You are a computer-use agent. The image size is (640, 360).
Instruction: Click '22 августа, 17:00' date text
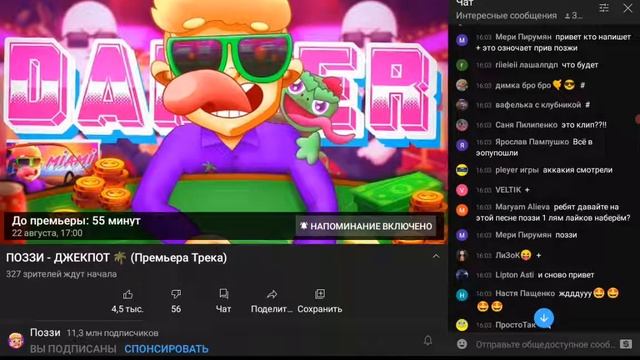(47, 233)
